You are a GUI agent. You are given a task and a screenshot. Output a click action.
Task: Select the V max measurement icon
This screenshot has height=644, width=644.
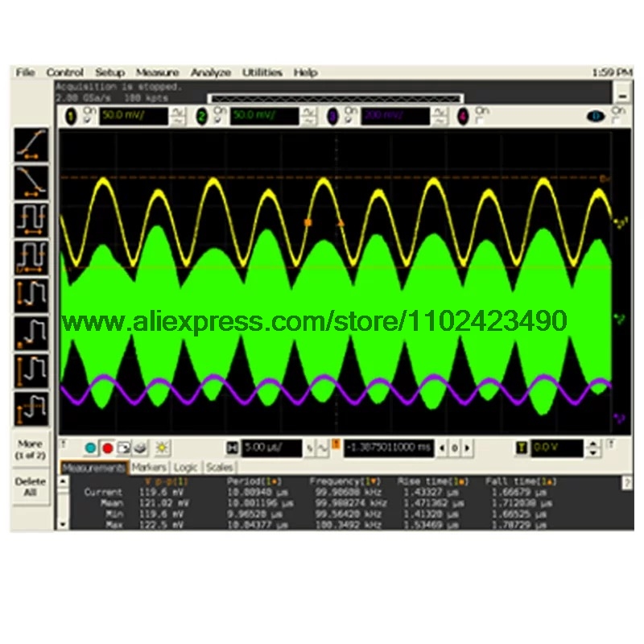pyautogui.click(x=31, y=371)
